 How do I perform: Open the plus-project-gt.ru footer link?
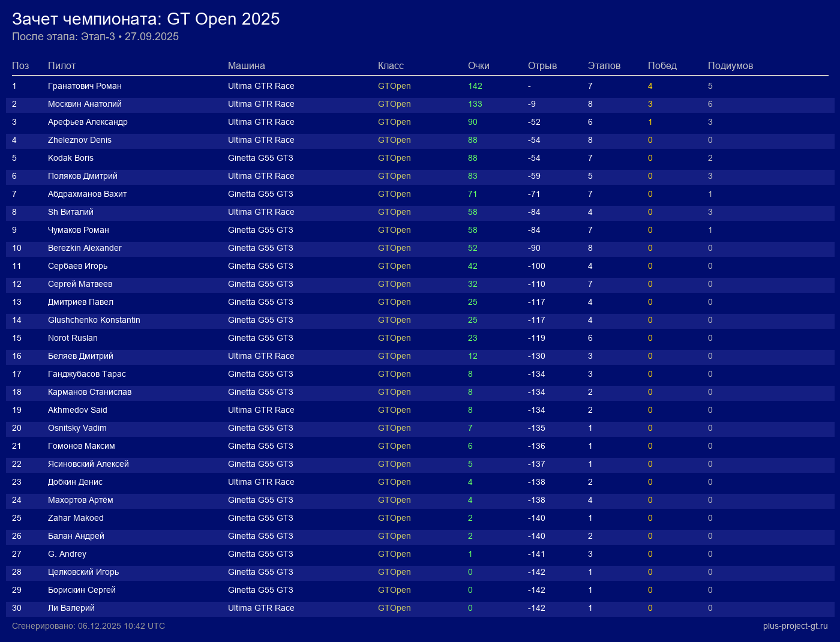pyautogui.click(x=795, y=626)
